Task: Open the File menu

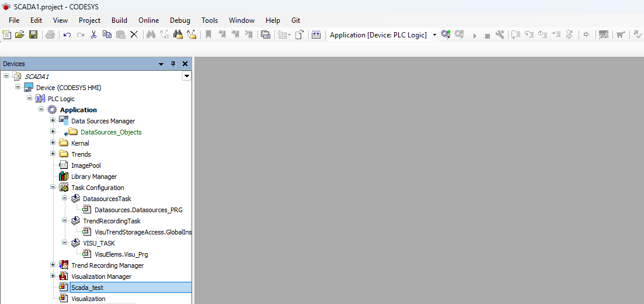Action: tap(14, 20)
